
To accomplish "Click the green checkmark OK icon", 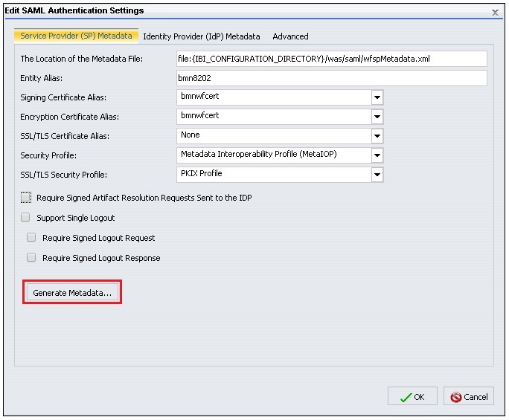I will pos(406,397).
